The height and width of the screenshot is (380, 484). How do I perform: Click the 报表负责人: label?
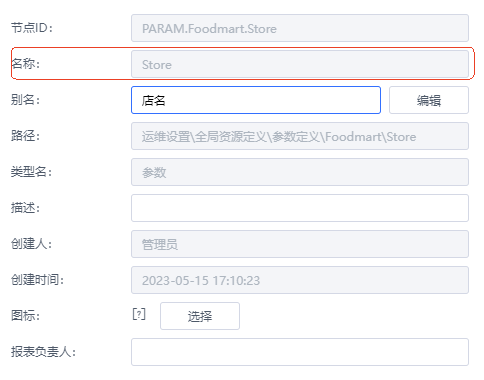click(x=43, y=352)
